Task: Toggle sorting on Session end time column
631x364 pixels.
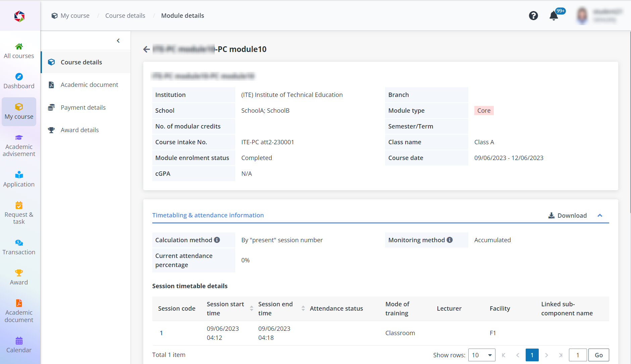Action: pyautogui.click(x=303, y=308)
